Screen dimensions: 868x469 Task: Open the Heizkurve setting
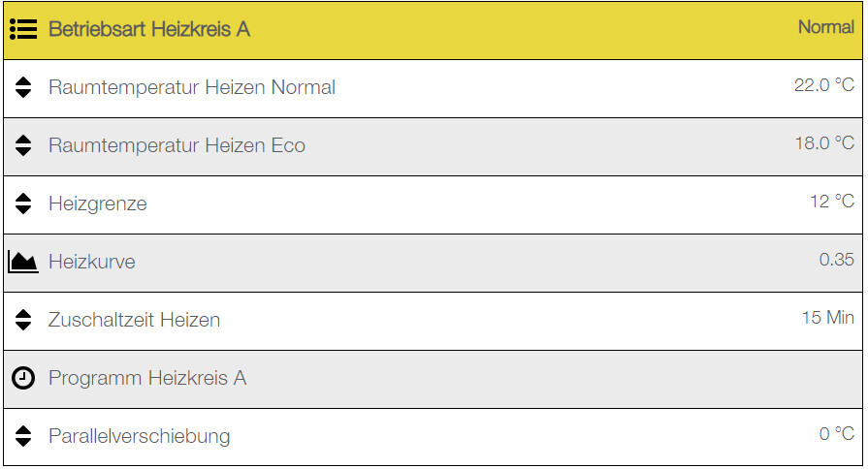pyautogui.click(x=92, y=263)
